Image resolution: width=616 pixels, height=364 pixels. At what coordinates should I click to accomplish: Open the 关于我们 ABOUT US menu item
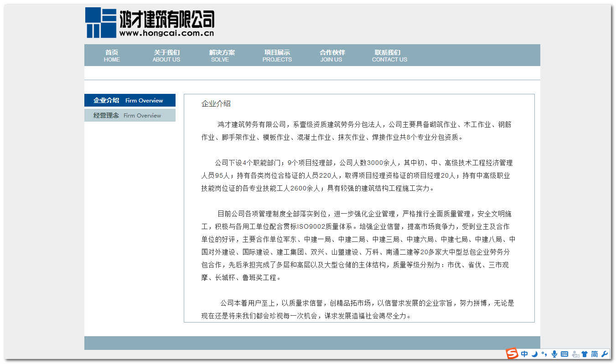click(166, 56)
